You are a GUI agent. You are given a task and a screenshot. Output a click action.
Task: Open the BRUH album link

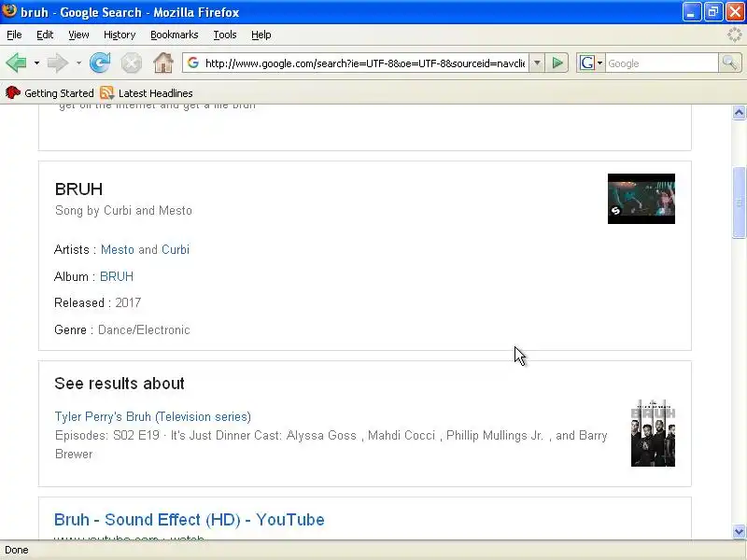pyautogui.click(x=117, y=276)
